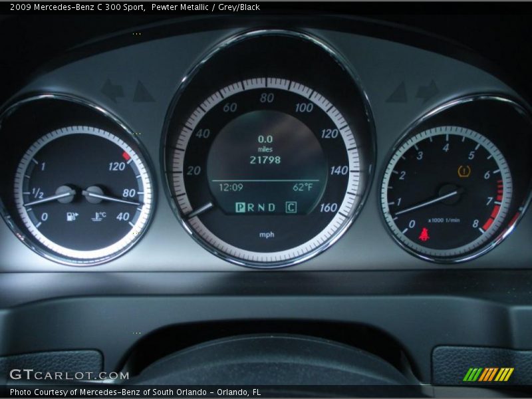
Task: Click the Mercedes-Benz of South Orlando courtesy text
Action: pos(133,392)
